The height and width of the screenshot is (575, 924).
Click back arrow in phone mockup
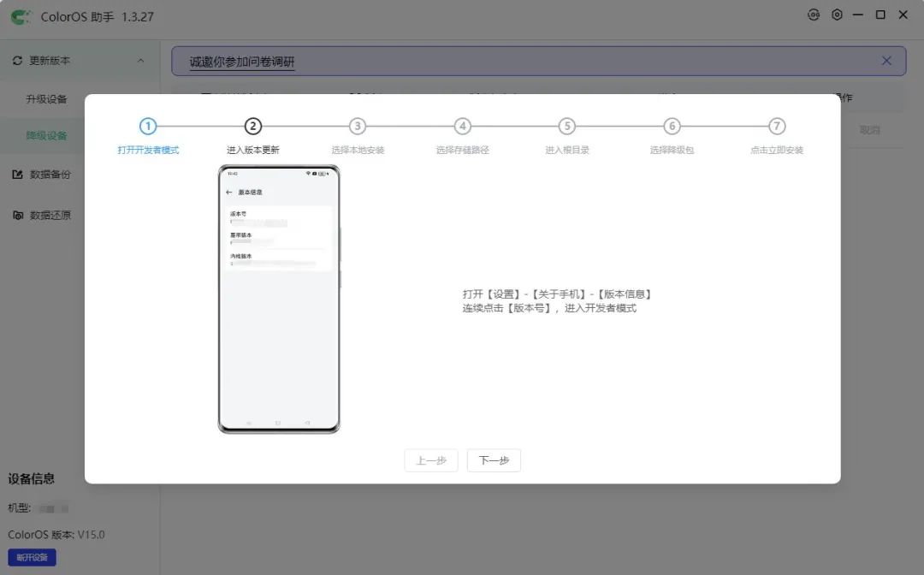tap(229, 192)
